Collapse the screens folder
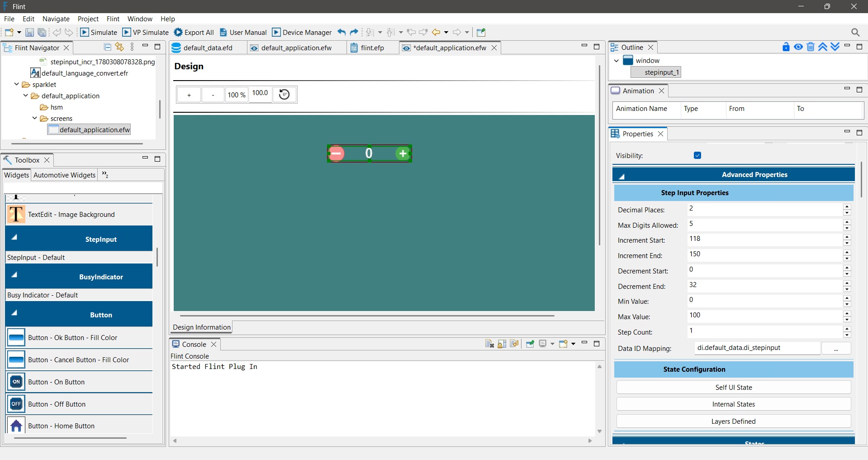 (35, 118)
